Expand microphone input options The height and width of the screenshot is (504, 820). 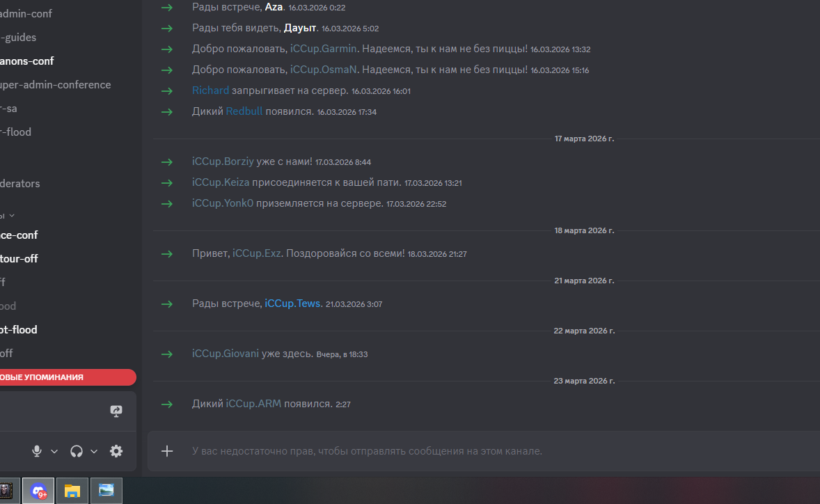point(54,451)
